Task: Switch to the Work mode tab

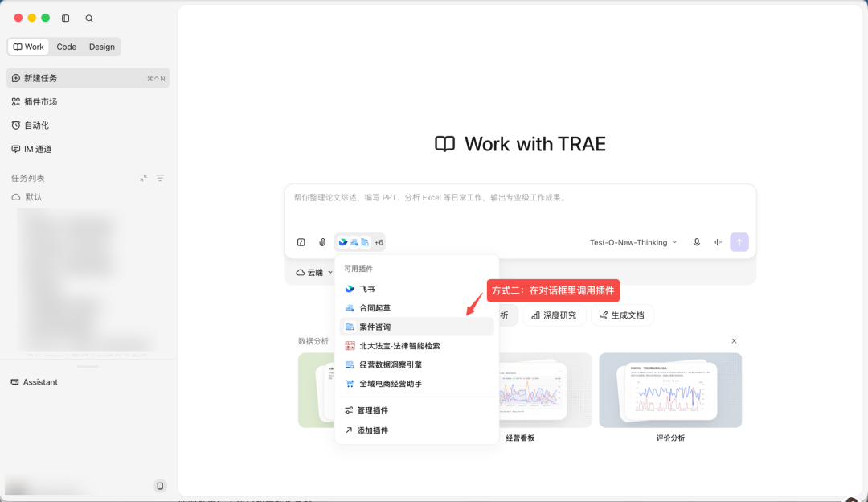Action: pos(28,47)
